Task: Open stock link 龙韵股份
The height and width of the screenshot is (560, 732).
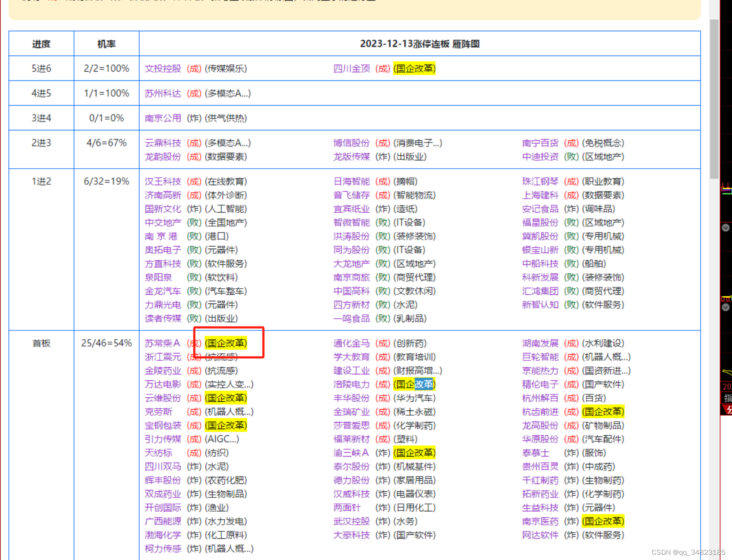Action: click(163, 157)
